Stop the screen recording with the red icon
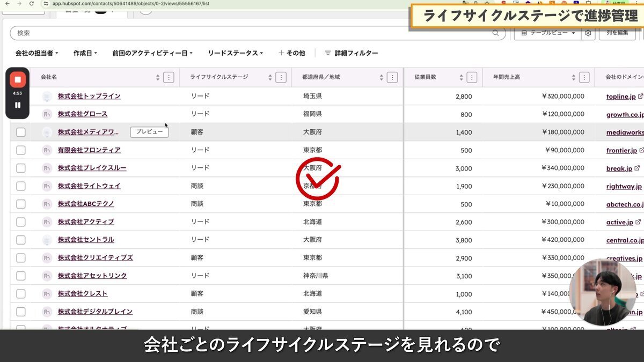This screenshot has width=644, height=362. tap(17, 79)
